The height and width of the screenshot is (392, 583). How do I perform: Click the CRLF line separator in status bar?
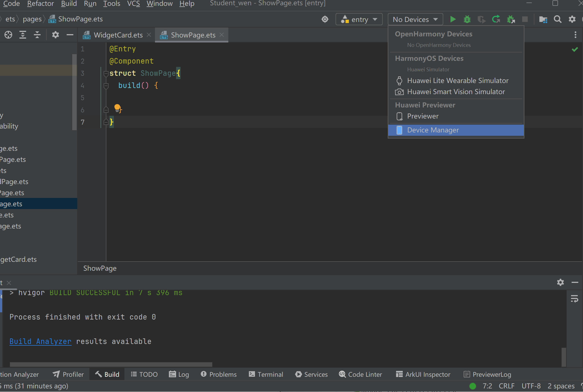point(507,386)
